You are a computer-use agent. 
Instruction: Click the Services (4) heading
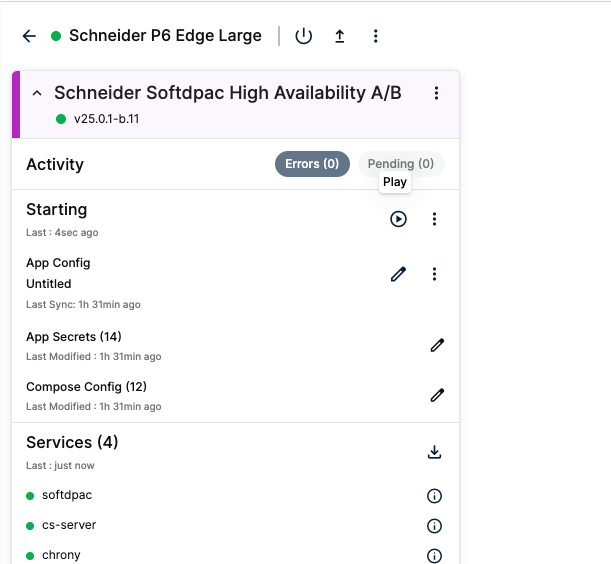[72, 442]
